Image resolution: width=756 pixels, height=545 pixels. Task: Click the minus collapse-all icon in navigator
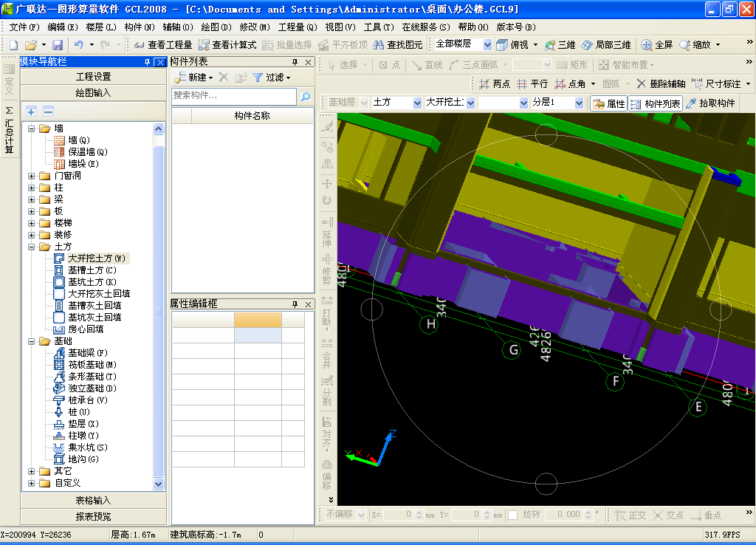(48, 112)
